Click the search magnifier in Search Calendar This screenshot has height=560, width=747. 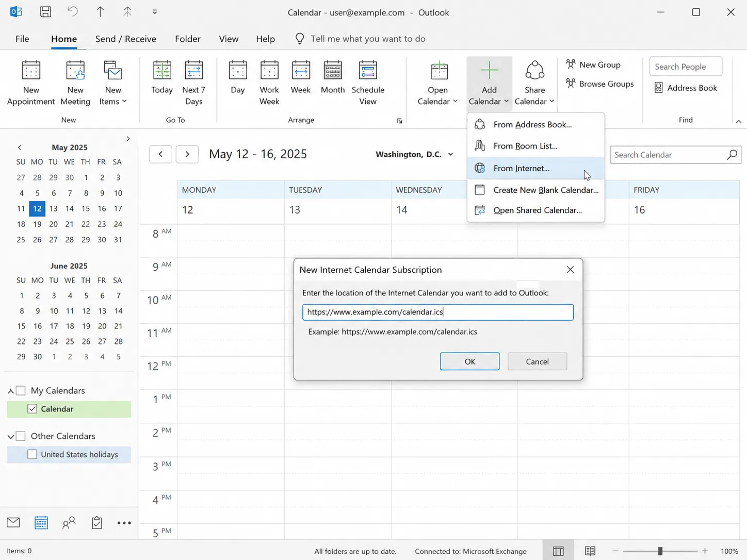(x=732, y=155)
